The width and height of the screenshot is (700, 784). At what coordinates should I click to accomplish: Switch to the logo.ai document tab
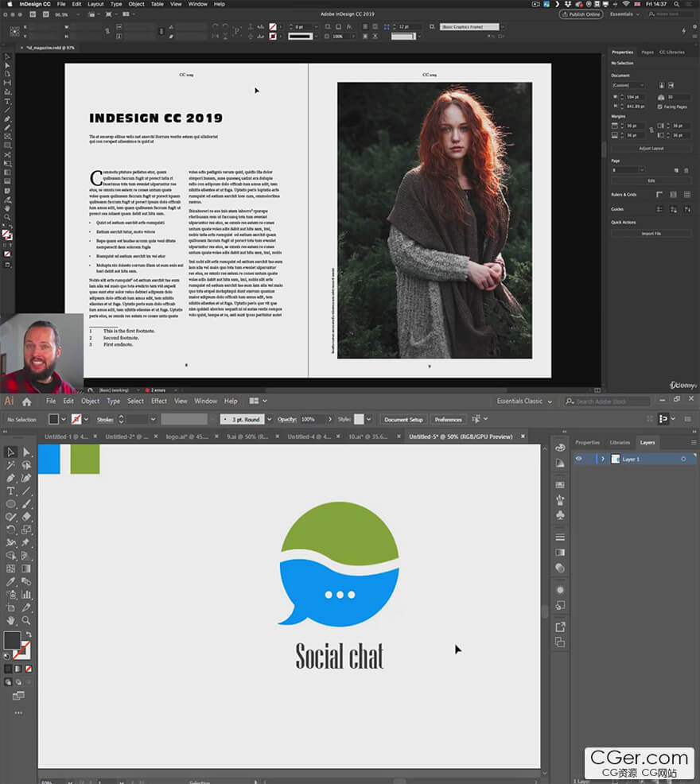pos(187,437)
